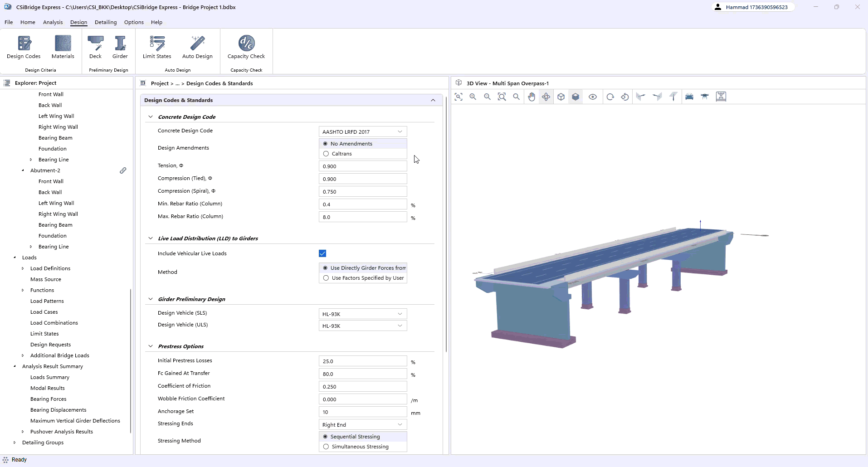Click the Coefficient of Friction input field
The height and width of the screenshot is (467, 868).
(x=363, y=387)
